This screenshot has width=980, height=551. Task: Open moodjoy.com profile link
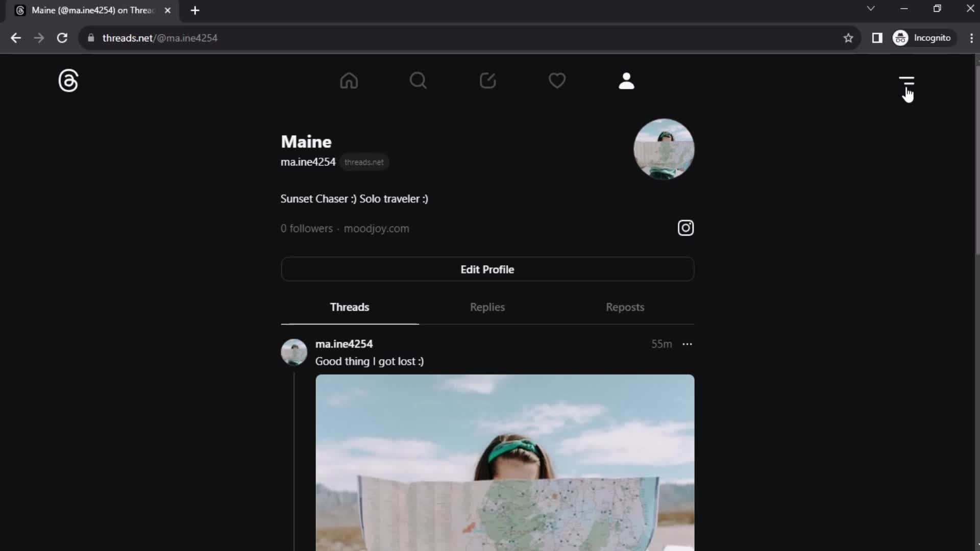(x=376, y=228)
